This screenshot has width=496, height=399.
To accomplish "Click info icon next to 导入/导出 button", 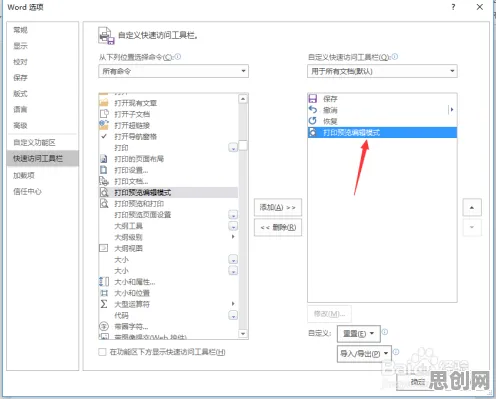I will (x=396, y=352).
